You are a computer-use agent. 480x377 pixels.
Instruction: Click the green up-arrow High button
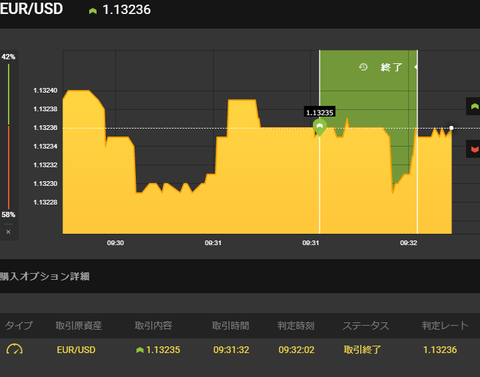coord(473,106)
